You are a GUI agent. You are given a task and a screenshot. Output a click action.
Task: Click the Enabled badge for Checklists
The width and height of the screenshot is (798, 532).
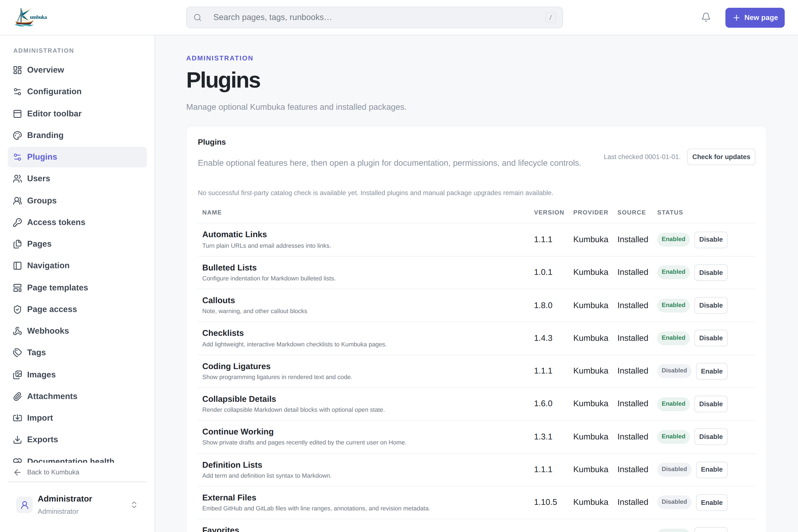pos(673,338)
